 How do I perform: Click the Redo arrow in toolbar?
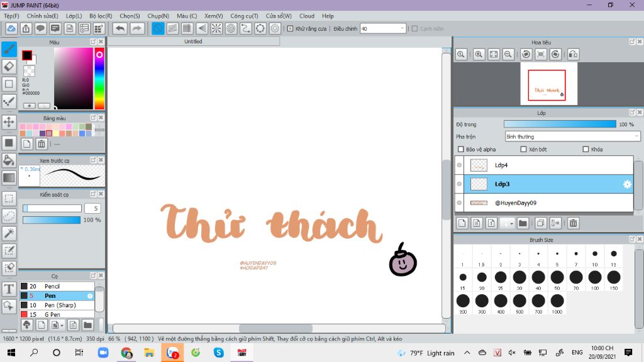click(137, 29)
